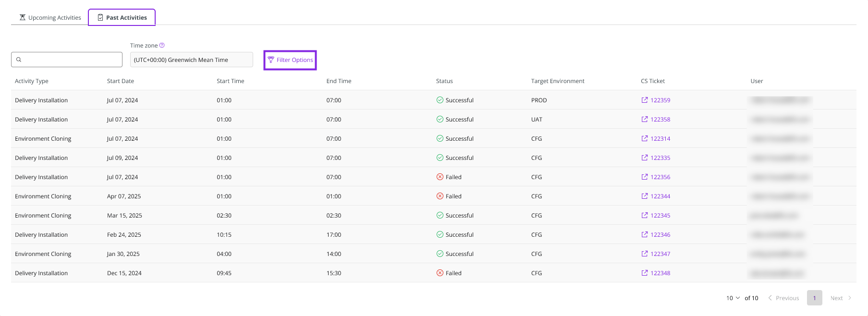The height and width of the screenshot is (316, 868).
Task: Open CS ticket 122347 link
Action: click(x=660, y=254)
